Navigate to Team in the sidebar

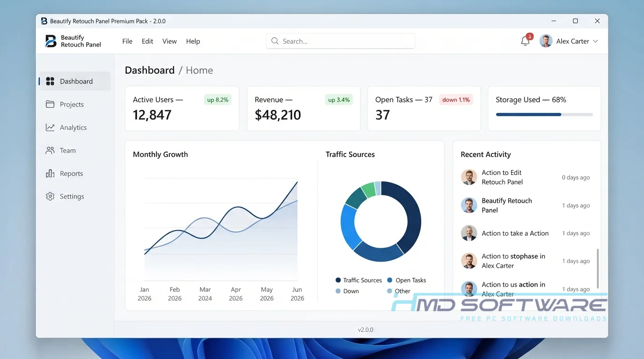[75, 151]
